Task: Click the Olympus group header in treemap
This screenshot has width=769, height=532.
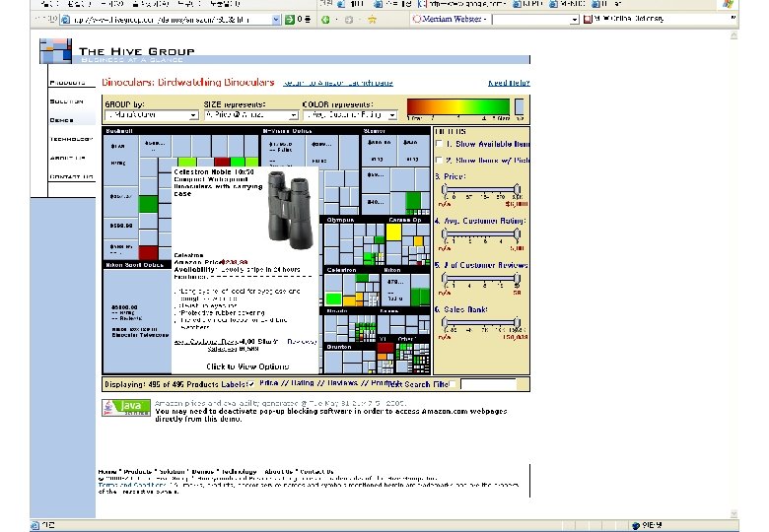Action: pos(354,220)
